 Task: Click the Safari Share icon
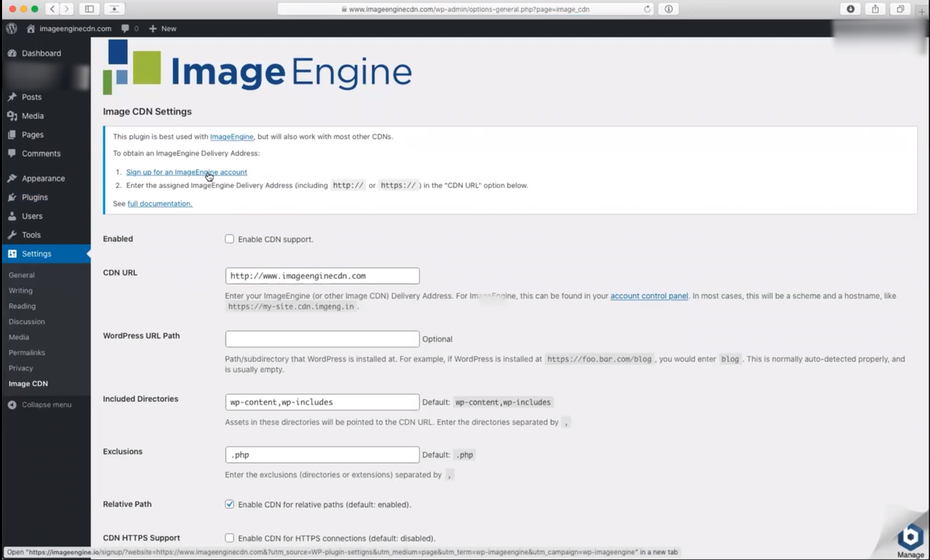pyautogui.click(x=875, y=9)
